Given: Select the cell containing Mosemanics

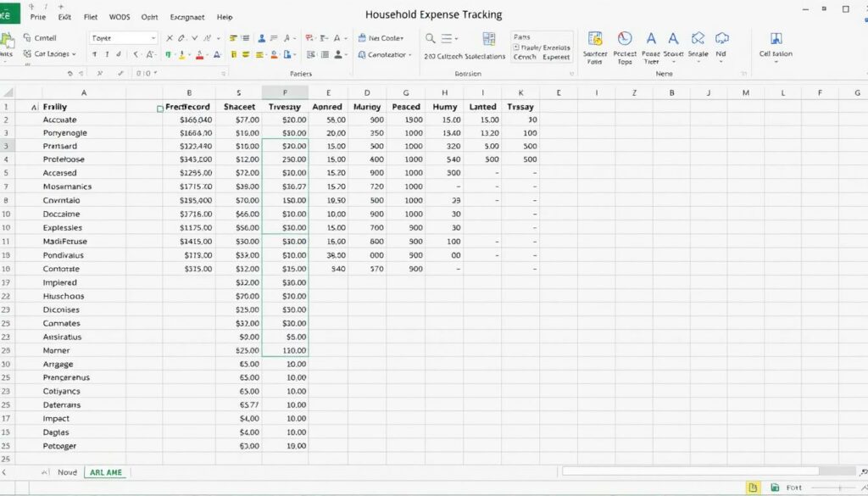Looking at the screenshot, I should click(x=84, y=187).
